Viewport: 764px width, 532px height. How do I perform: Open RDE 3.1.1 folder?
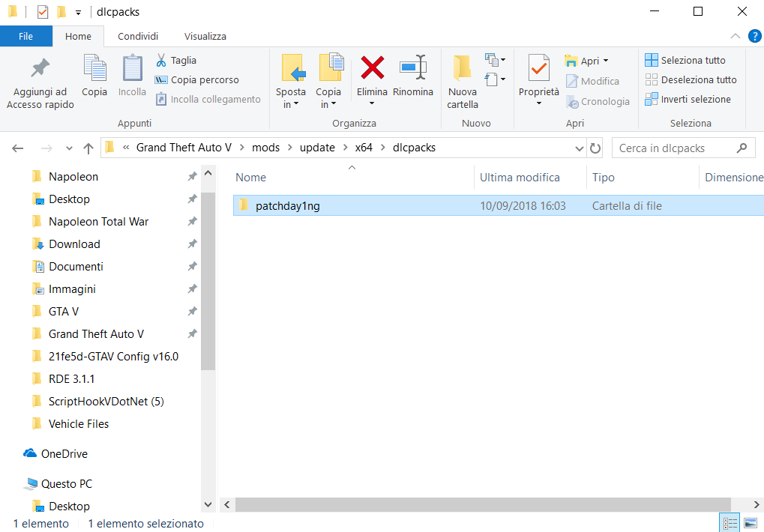[x=71, y=378]
